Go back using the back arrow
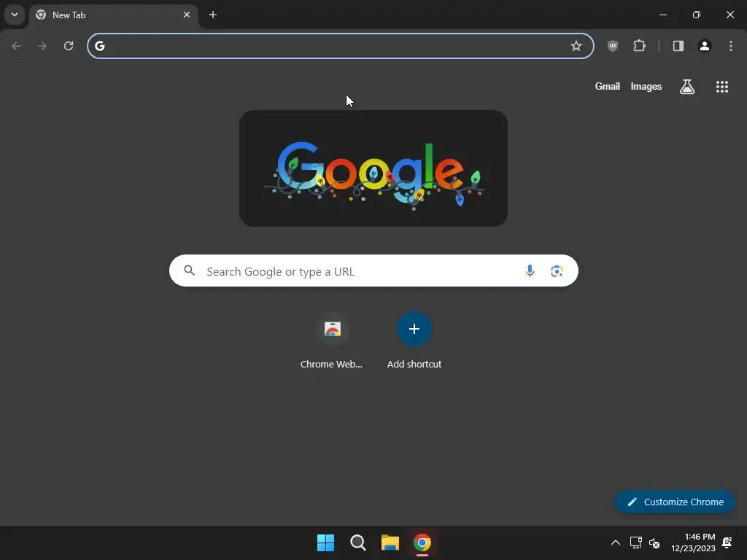The image size is (747, 560). coord(16,46)
